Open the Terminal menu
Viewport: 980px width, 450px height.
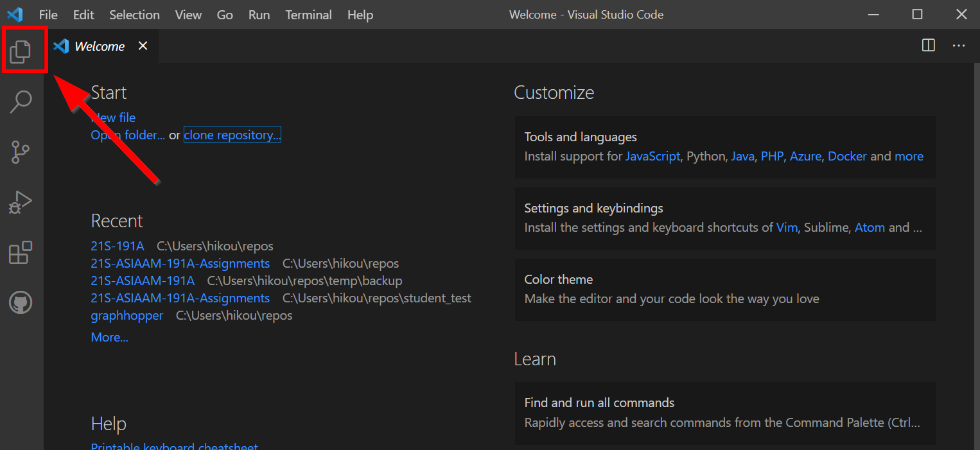click(308, 15)
